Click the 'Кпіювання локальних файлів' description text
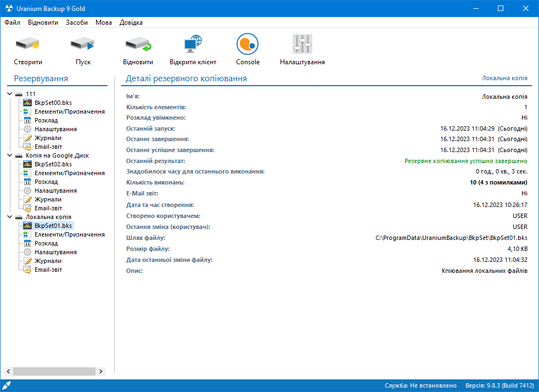The width and height of the screenshot is (539, 392). (x=484, y=271)
